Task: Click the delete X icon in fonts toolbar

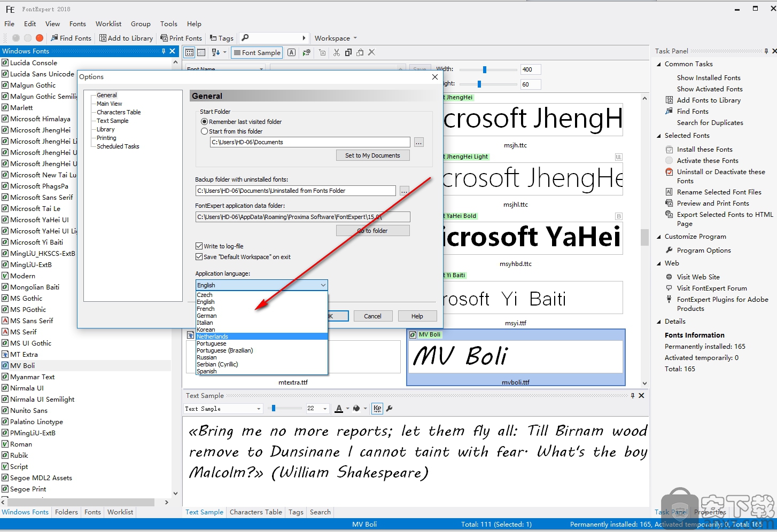Action: click(x=372, y=52)
